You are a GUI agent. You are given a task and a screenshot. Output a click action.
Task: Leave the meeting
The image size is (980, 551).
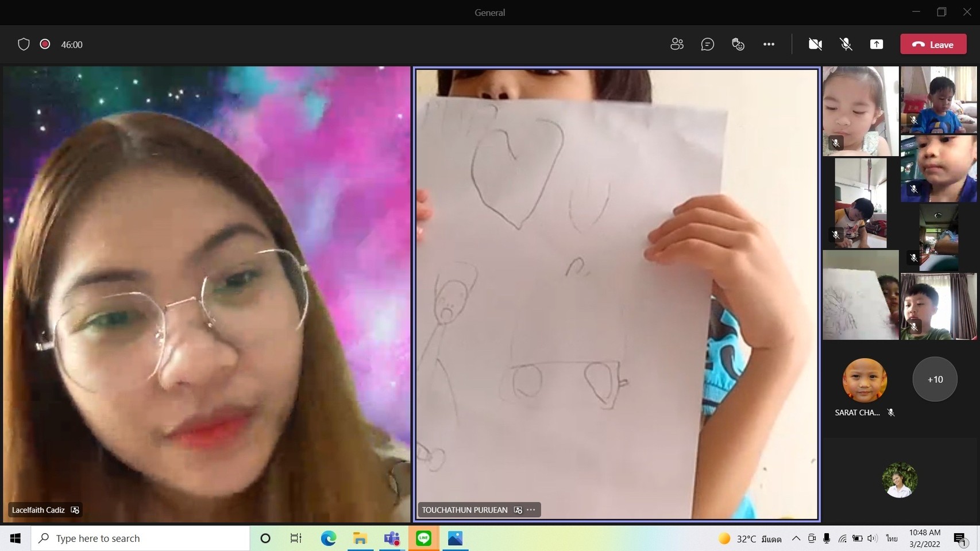point(933,44)
